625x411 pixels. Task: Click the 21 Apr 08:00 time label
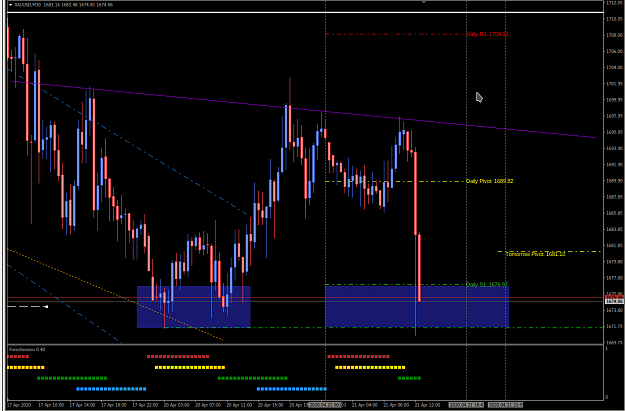(x=397, y=405)
